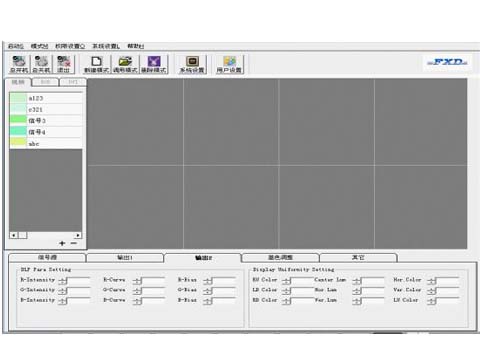Click the R-Bias spinner arrows
The width and height of the screenshot is (480, 360).
click(208, 281)
